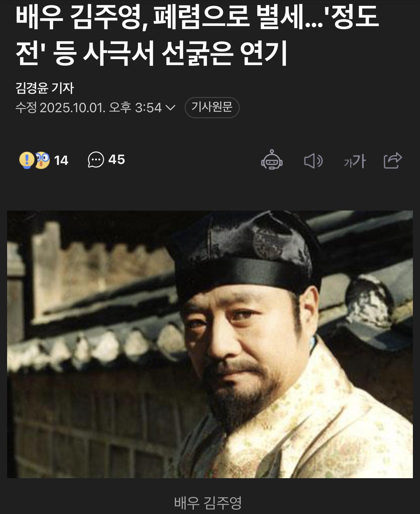Listen to article with speaker icon
The image size is (420, 514).
tap(313, 161)
